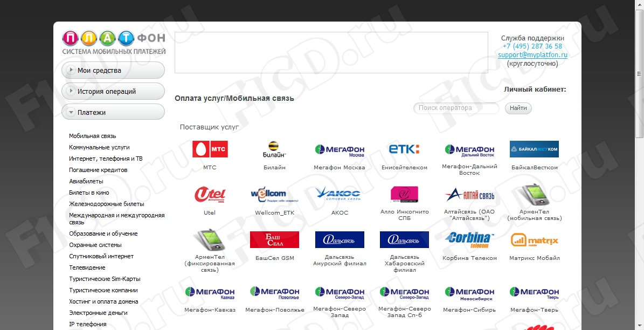Open Погашение кредитов category
Screen dimensions: 644x330
[98, 170]
